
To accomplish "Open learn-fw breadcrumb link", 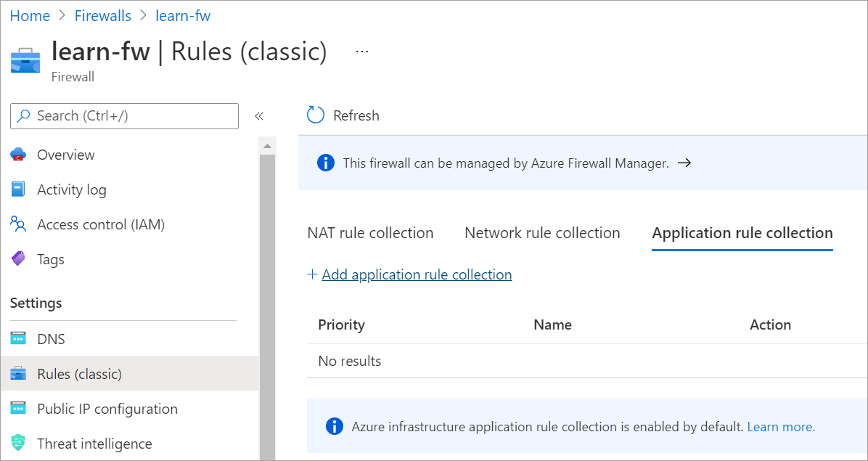I will [x=183, y=15].
